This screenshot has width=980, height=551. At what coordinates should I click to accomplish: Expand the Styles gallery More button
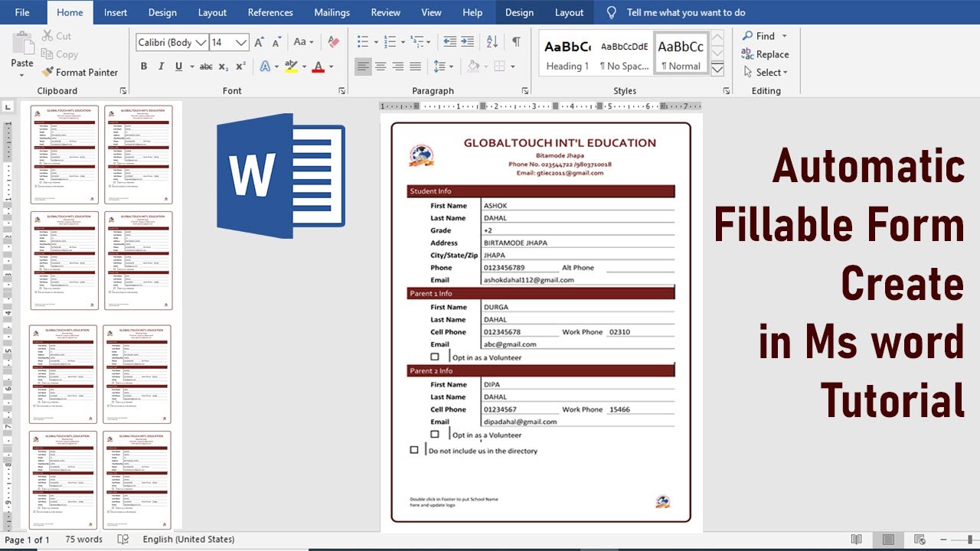[717, 70]
